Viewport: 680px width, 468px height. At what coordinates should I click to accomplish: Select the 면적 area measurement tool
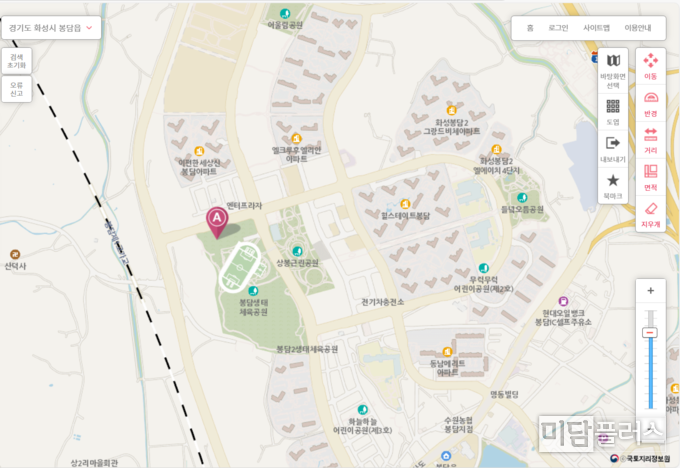coord(650,177)
